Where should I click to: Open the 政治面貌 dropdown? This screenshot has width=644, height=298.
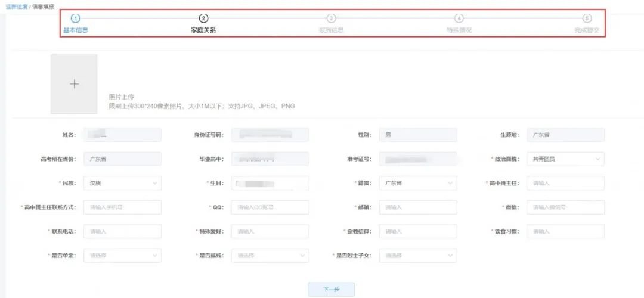tap(565, 159)
